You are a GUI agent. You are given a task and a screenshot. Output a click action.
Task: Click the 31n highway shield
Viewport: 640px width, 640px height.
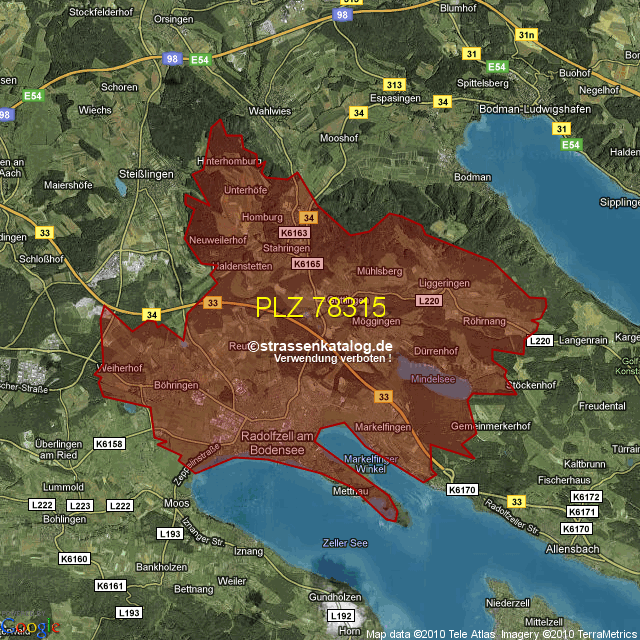(527, 35)
